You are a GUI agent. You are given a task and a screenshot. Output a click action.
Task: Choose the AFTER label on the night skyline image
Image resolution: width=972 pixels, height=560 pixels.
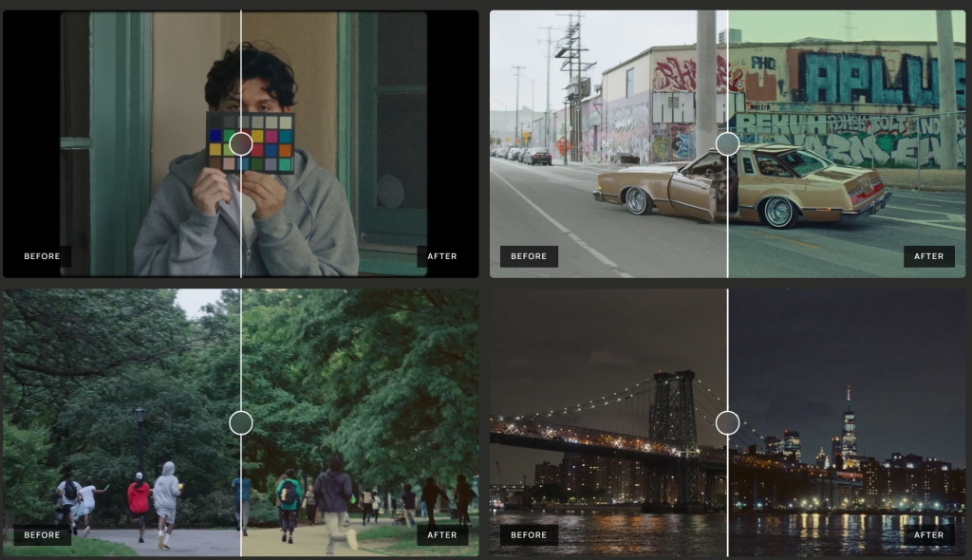(928, 535)
